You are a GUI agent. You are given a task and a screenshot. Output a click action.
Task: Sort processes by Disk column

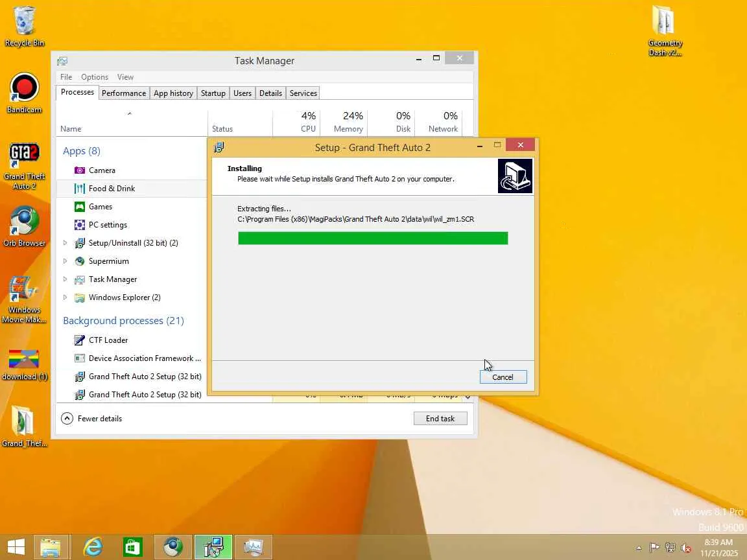[x=390, y=124]
